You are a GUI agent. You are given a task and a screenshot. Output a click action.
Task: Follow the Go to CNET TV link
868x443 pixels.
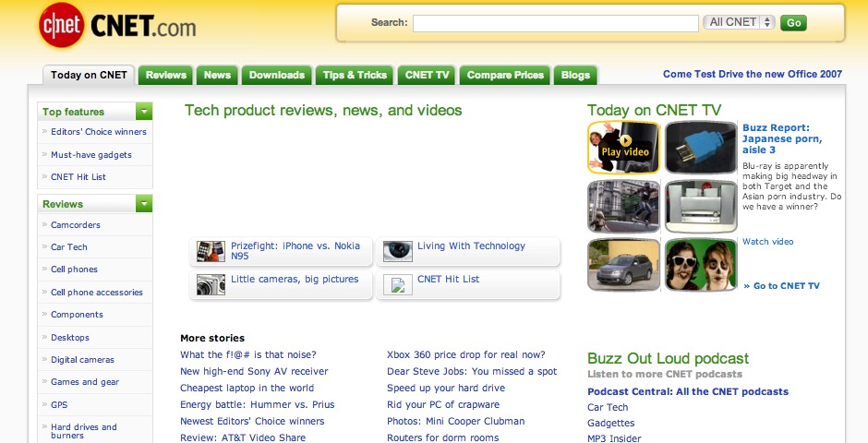pyautogui.click(x=781, y=286)
